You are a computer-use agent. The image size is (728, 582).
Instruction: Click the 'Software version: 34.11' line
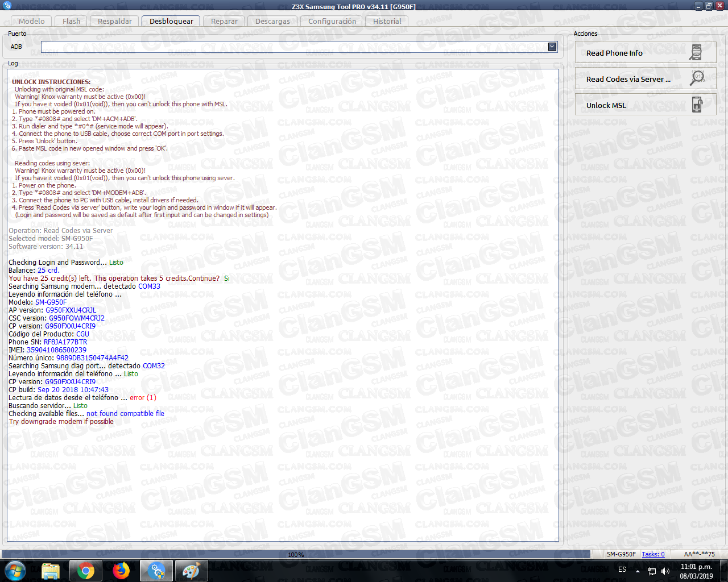pyautogui.click(x=46, y=247)
